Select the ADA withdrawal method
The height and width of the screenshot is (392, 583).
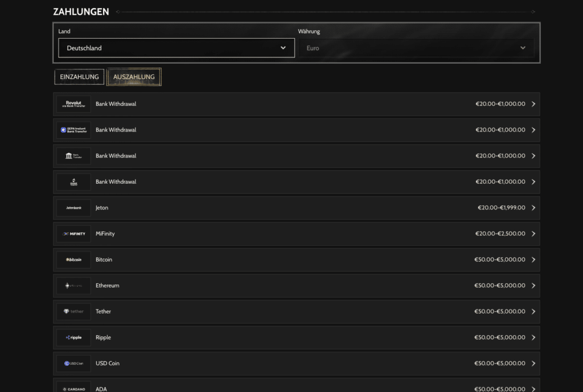[x=296, y=385]
